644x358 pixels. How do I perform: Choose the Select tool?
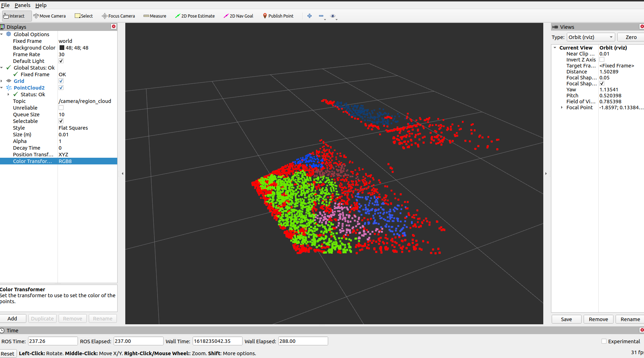84,16
